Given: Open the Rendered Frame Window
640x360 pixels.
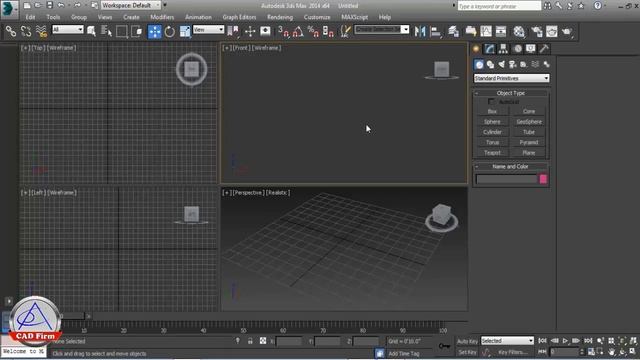Looking at the screenshot, I should (x=552, y=31).
